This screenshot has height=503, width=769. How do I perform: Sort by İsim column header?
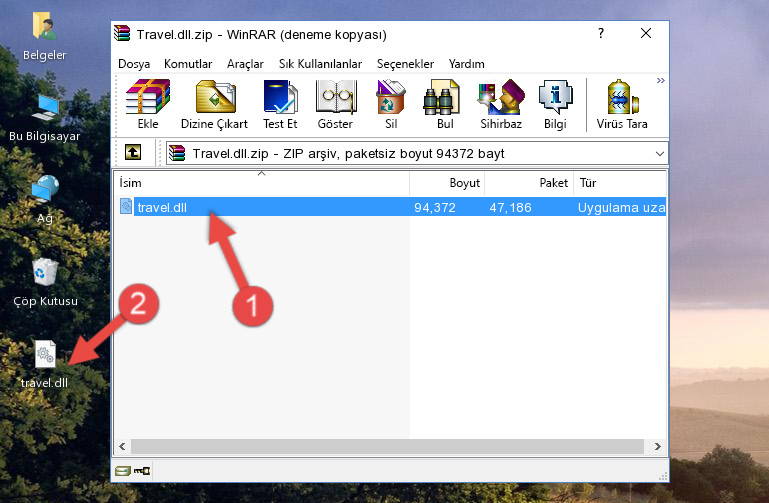pos(262,183)
